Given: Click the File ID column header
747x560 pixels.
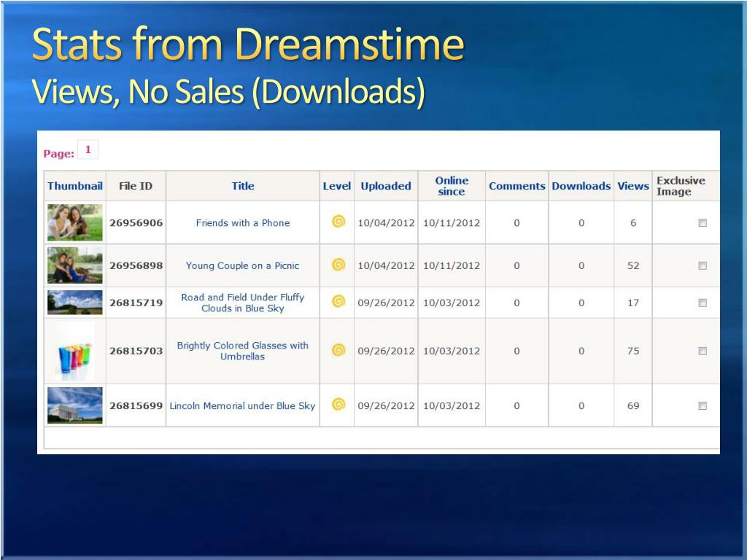Looking at the screenshot, I should click(136, 186).
